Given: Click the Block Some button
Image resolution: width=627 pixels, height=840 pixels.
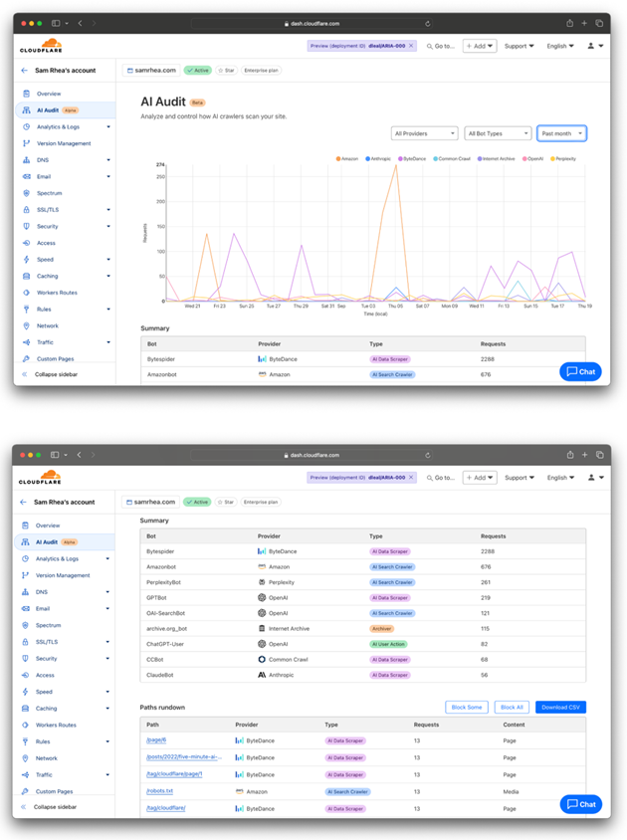Looking at the screenshot, I should tap(467, 707).
